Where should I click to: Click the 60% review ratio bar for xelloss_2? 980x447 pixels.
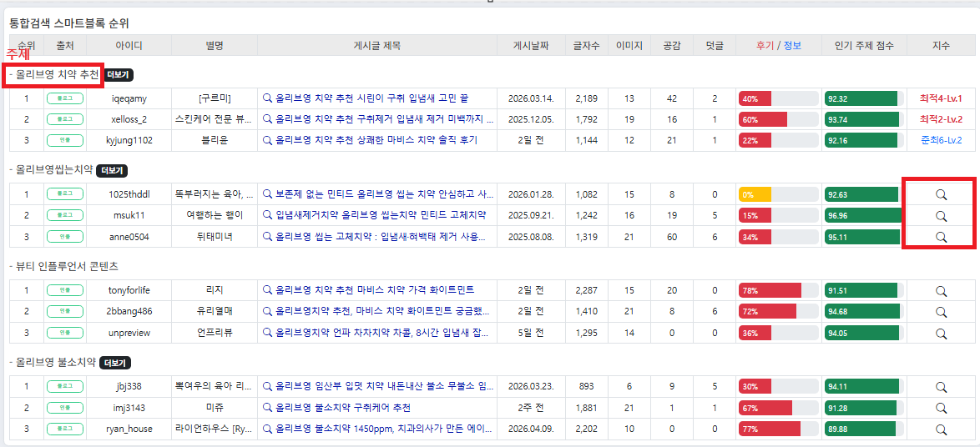click(x=779, y=120)
